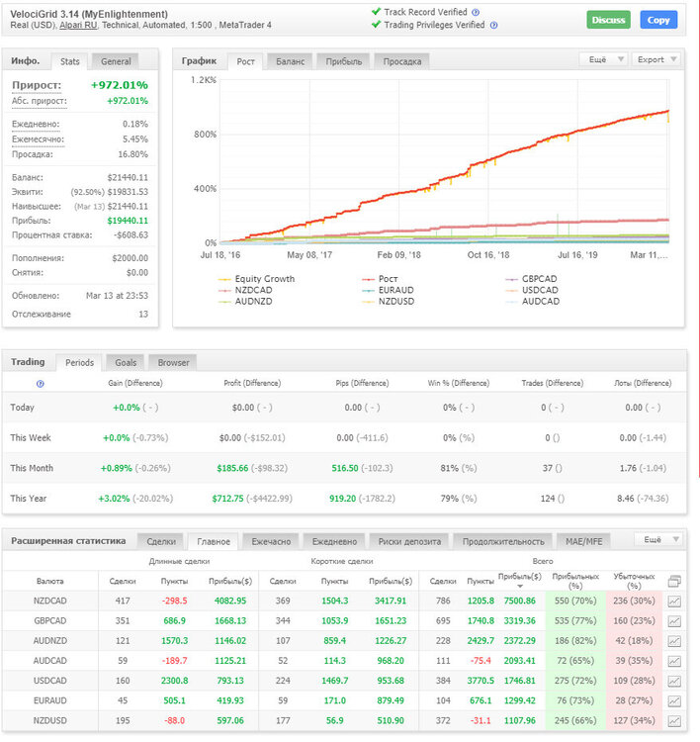Open chart icon for AUDCAD row

[x=674, y=661]
